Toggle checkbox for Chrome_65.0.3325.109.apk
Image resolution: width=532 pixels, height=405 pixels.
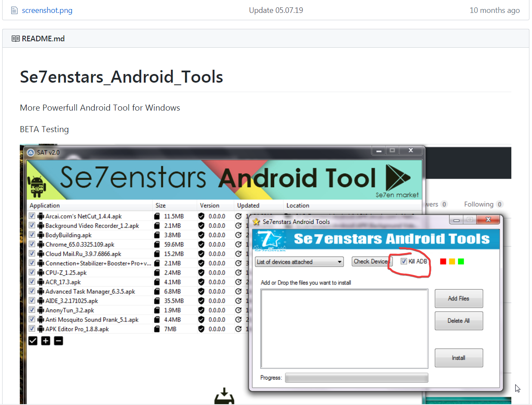(x=32, y=244)
